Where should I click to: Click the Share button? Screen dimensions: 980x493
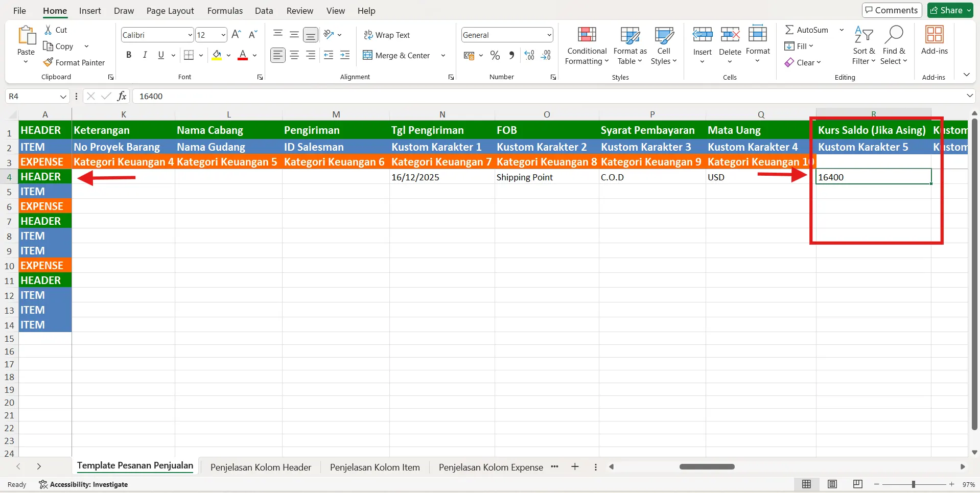pyautogui.click(x=949, y=10)
